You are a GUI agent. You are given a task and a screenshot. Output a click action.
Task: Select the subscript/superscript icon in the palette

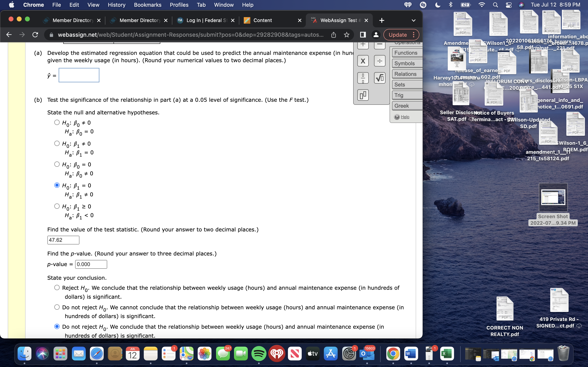pos(363,95)
